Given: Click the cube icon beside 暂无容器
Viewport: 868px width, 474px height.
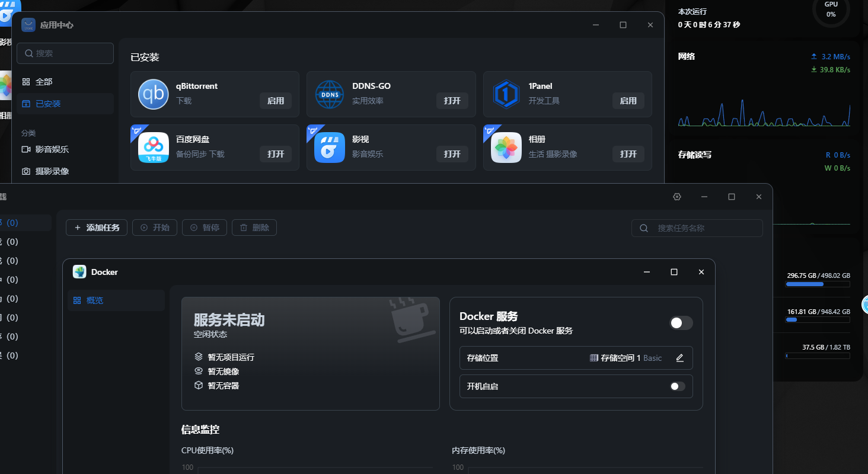Looking at the screenshot, I should (x=199, y=386).
